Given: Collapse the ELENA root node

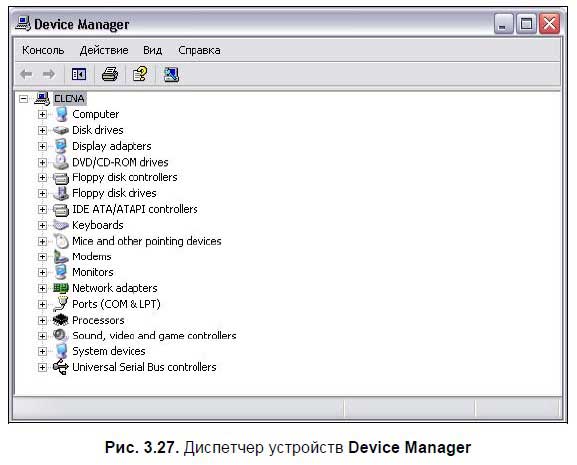Looking at the screenshot, I should tap(24, 99).
